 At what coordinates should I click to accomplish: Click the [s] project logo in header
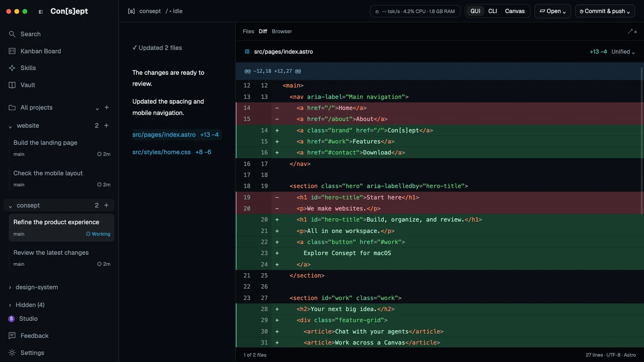(x=131, y=11)
